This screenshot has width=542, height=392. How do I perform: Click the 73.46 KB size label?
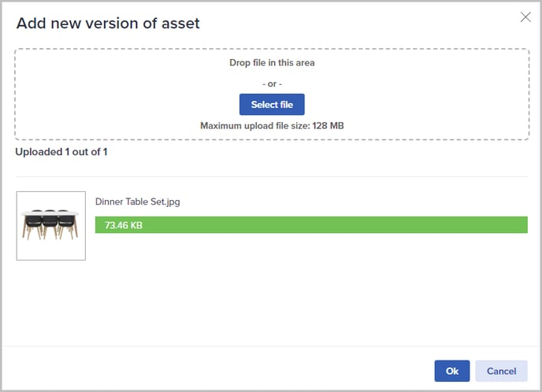(124, 225)
